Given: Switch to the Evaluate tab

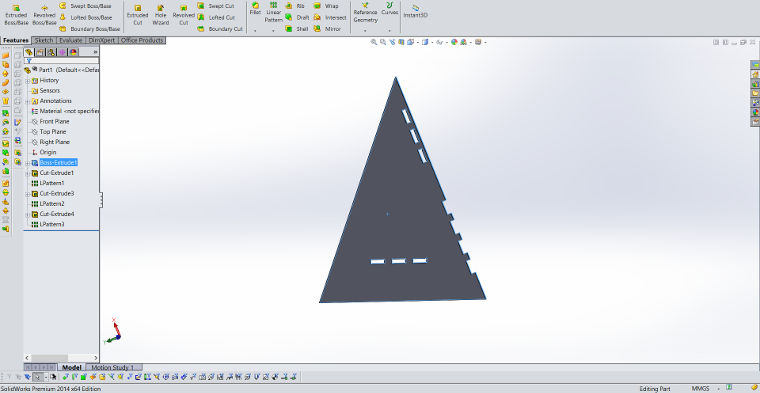Looking at the screenshot, I should click(x=71, y=40).
